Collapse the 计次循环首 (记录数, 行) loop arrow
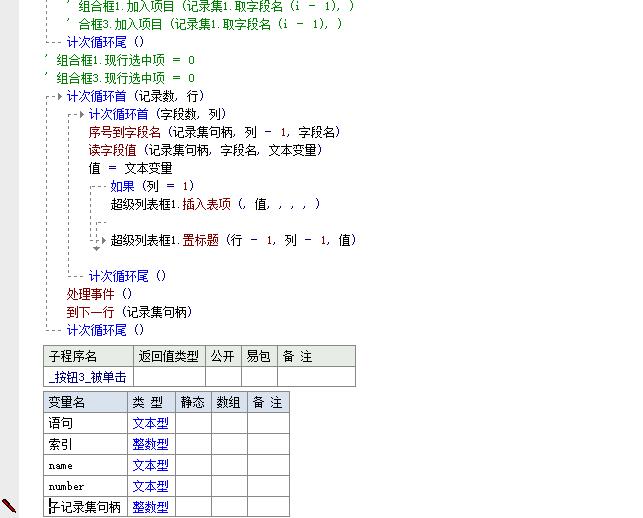Viewport: 643px width, 518px height. tap(60, 97)
